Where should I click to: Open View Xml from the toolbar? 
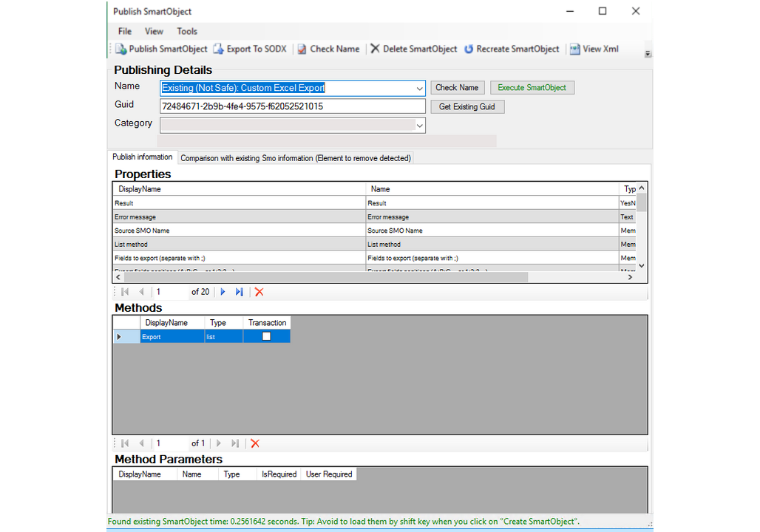click(574, 50)
